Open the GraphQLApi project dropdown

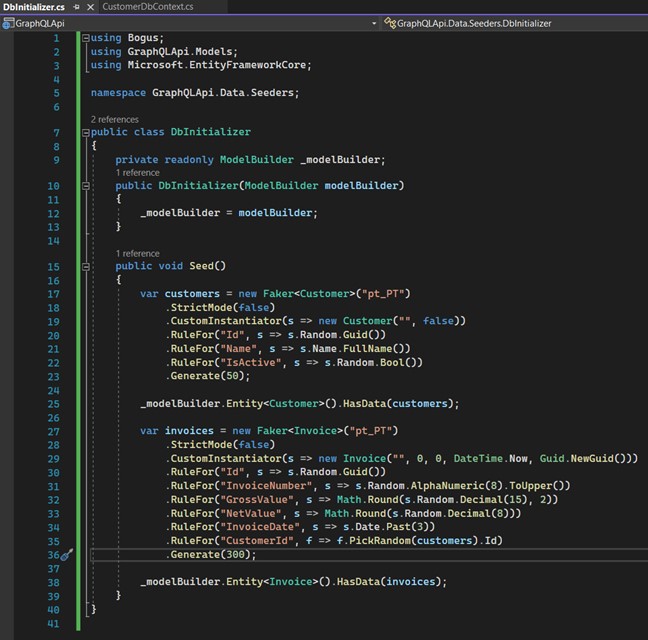coord(374,22)
